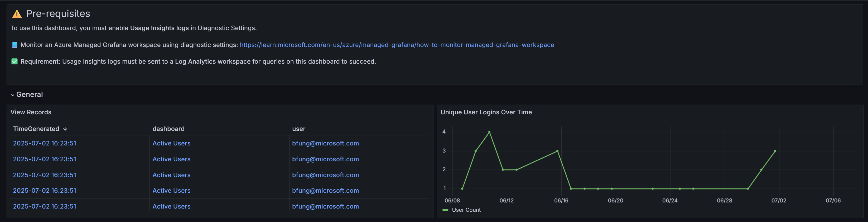Open the learn.microsoft.com managed-grafana documentation link

click(x=397, y=45)
